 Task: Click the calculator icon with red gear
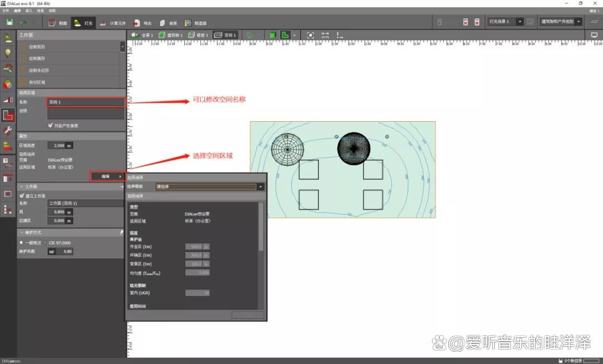coord(477,22)
